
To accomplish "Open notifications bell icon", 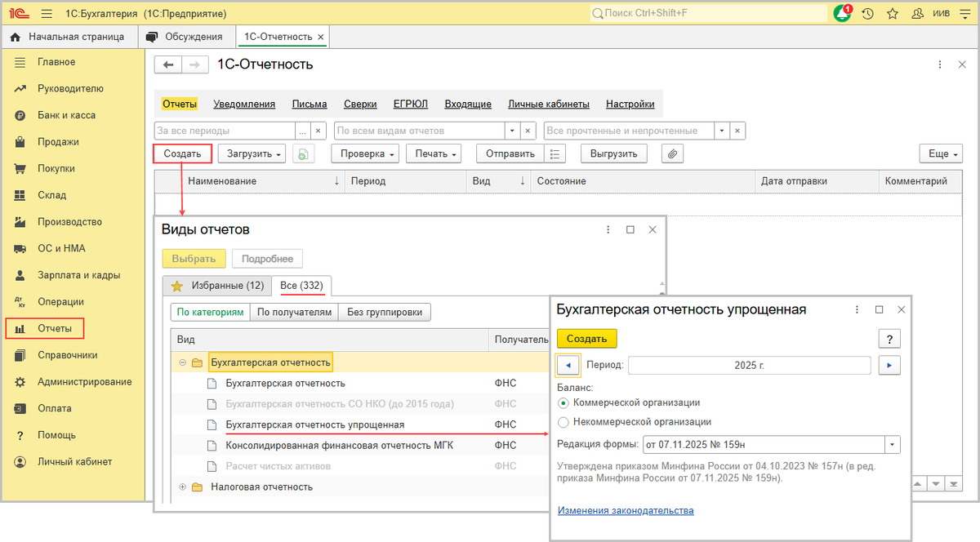I will point(842,14).
